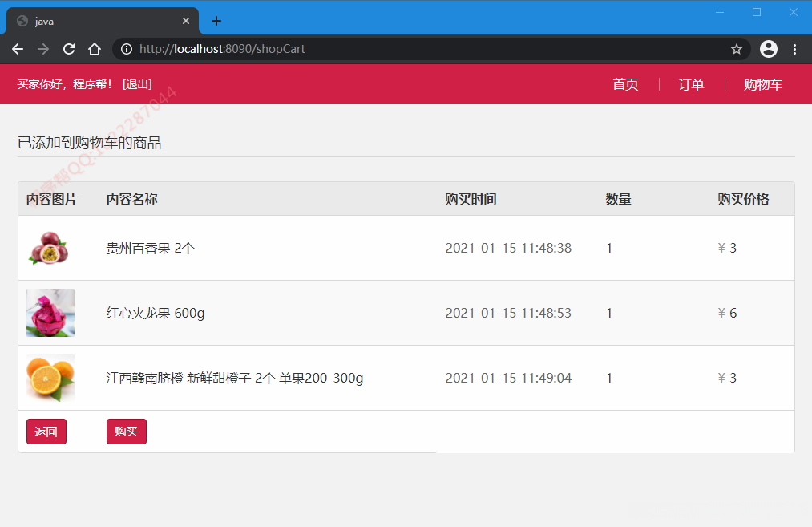The image size is (812, 527).
Task: Maximize the browser window
Action: (x=757, y=12)
